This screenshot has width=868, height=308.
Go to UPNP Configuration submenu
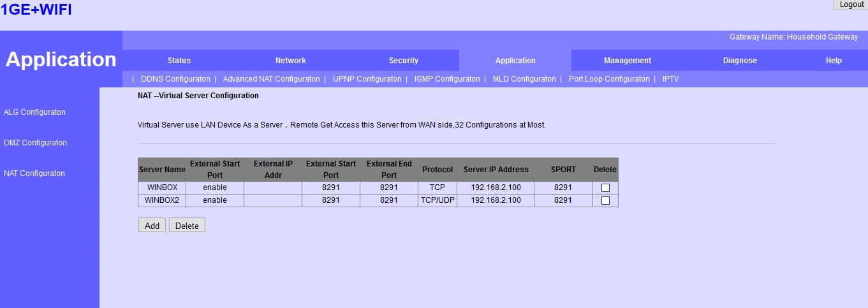point(367,79)
